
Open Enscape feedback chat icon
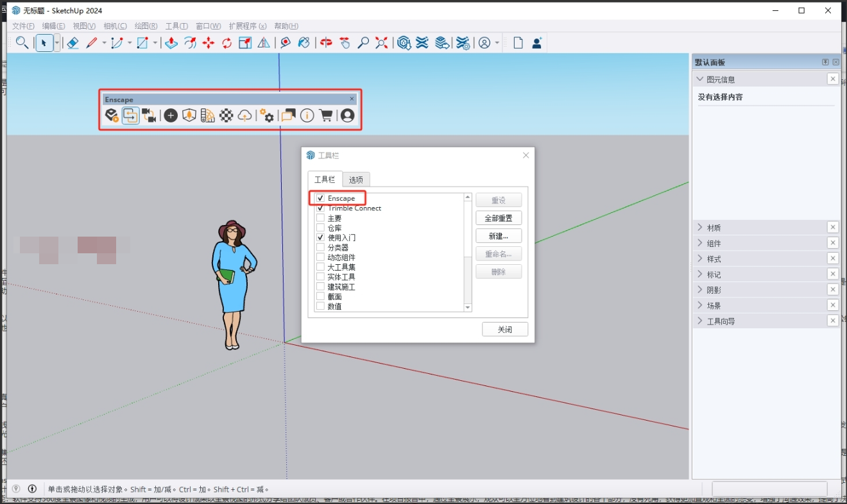coord(288,115)
